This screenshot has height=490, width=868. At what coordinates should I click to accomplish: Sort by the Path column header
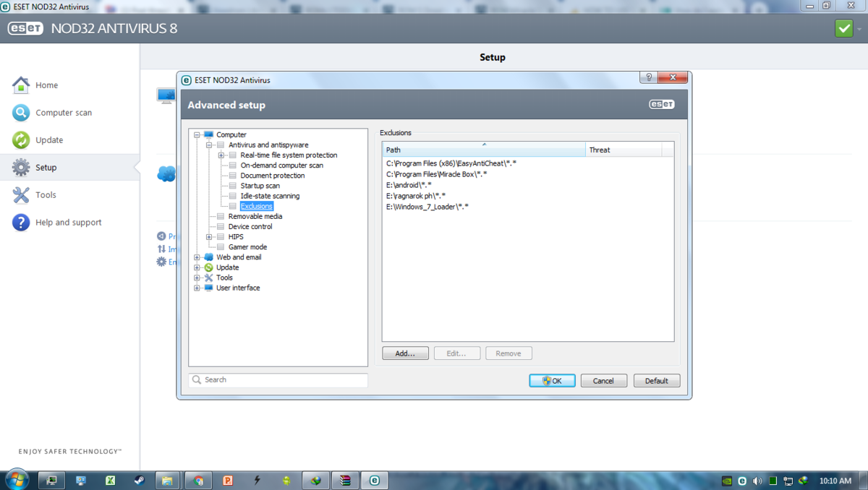(484, 150)
